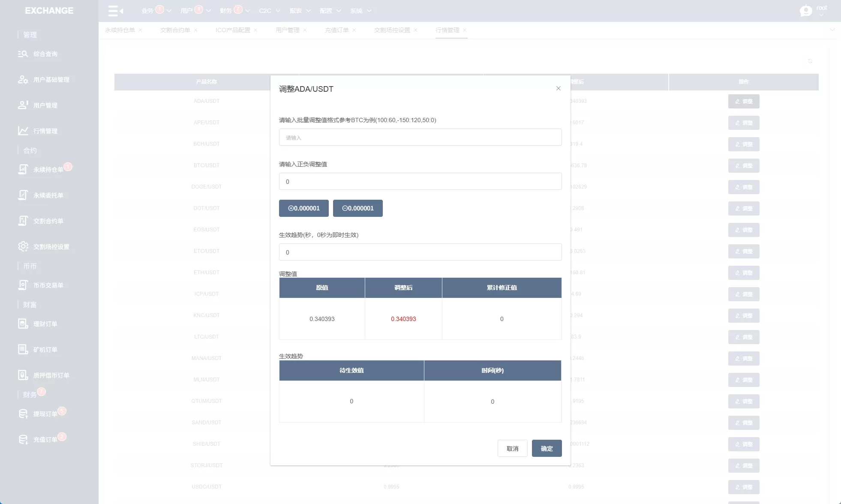Click the 交割场控设置 gear icon

point(23,246)
